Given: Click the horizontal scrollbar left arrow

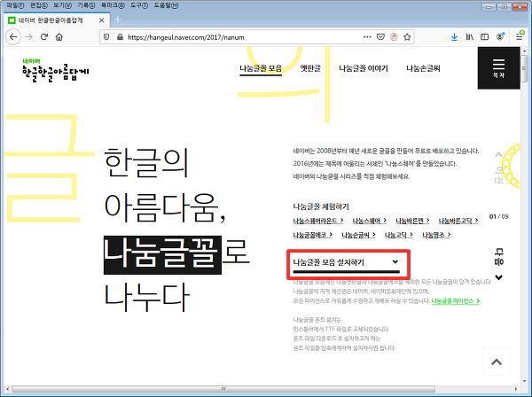Looking at the screenshot, I should click(7, 388).
